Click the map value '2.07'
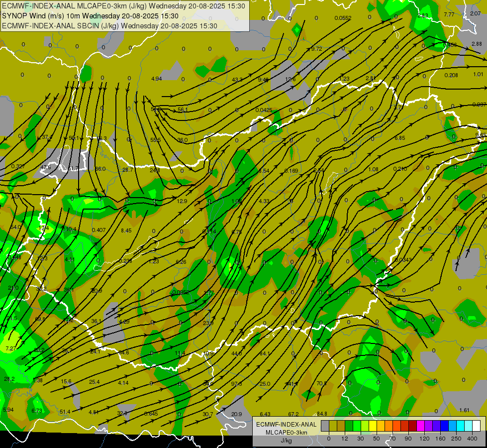Image resolution: width=487 pixels, height=448 pixels. pyautogui.click(x=475, y=13)
